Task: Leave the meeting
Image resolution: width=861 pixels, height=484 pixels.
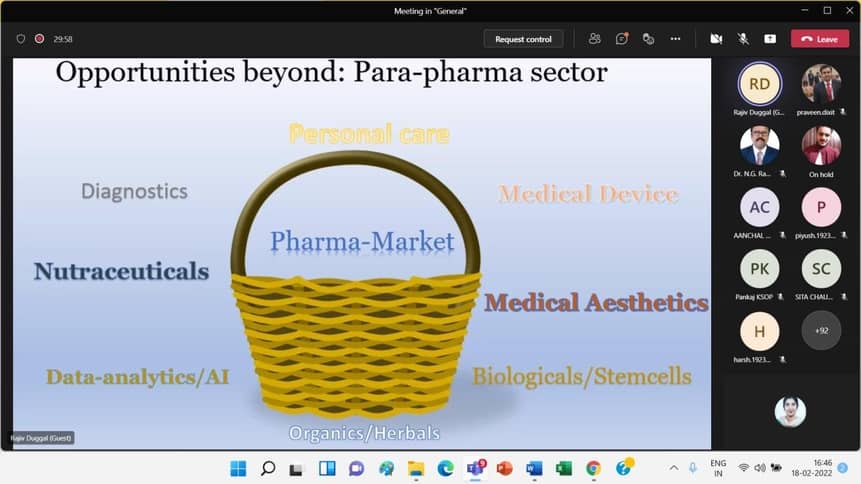Action: (x=819, y=39)
